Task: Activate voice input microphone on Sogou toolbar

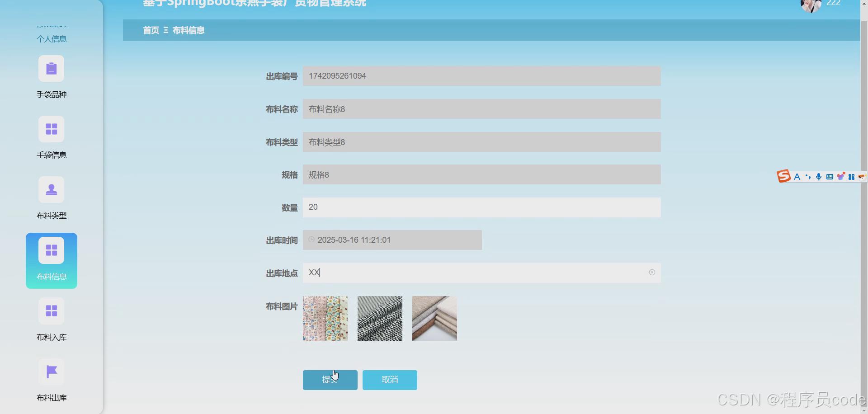Action: click(819, 176)
